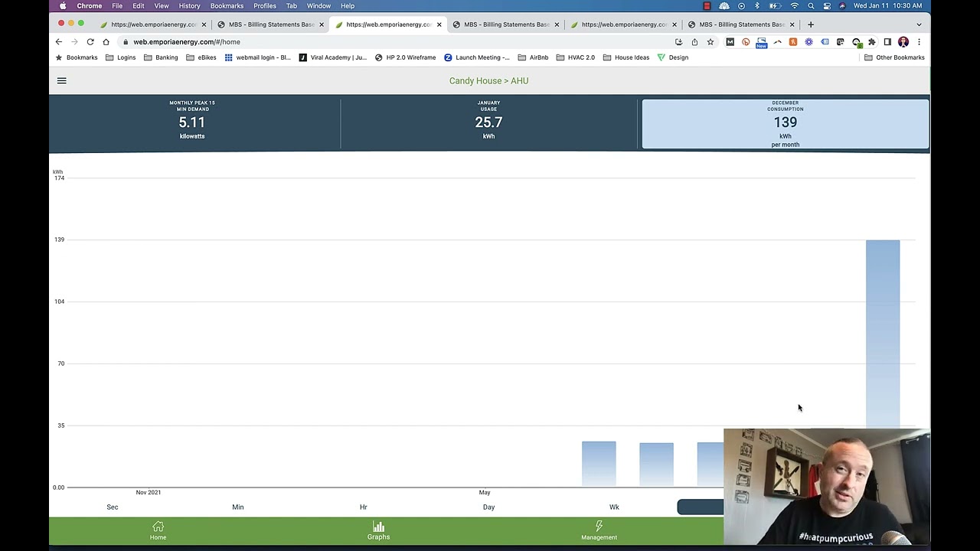Select the January Usage 25.7 kWh card
The height and width of the screenshot is (551, 980).
pyautogui.click(x=488, y=122)
